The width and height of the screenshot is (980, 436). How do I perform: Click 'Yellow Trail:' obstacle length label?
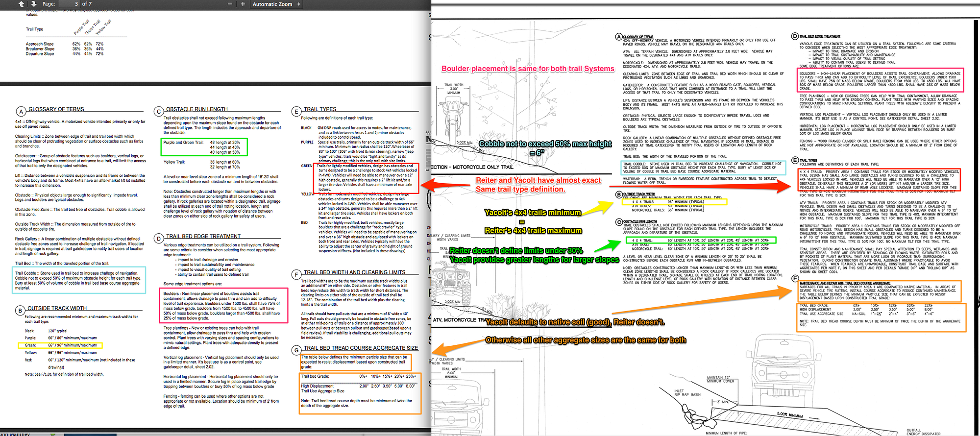174,162
